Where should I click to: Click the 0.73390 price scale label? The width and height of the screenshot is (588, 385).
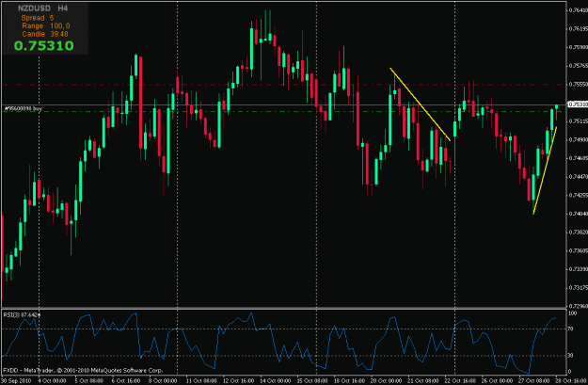[x=578, y=269]
